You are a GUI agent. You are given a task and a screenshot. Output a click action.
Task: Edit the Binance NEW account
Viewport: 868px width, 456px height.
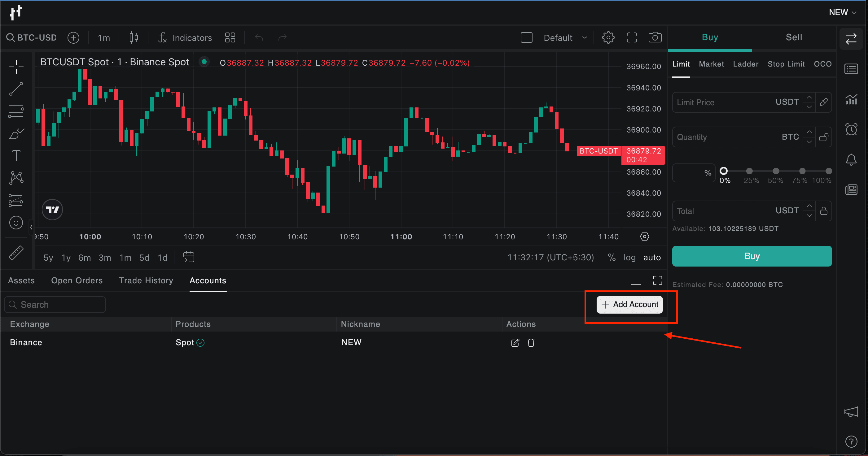point(515,343)
